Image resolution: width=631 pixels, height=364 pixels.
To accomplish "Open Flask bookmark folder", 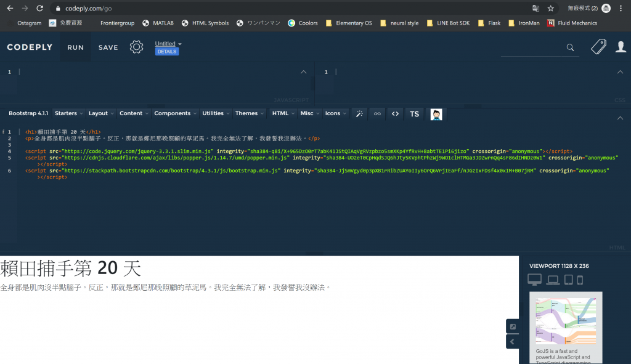I will click(489, 23).
